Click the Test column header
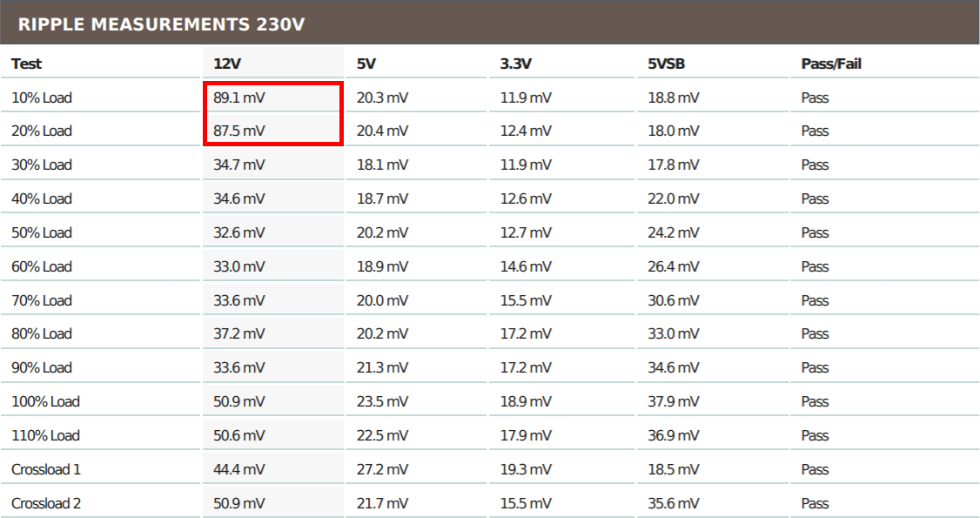This screenshot has width=980, height=518. pos(26,64)
